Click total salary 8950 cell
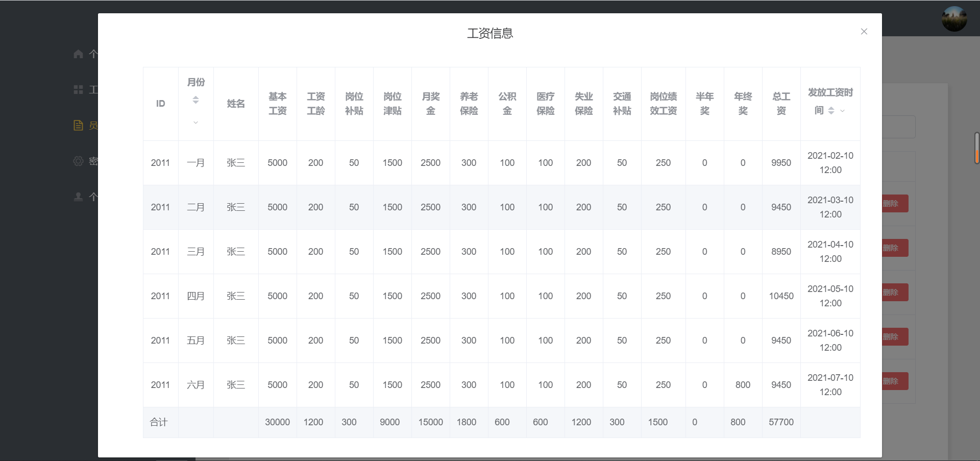The image size is (980, 461). pos(781,252)
